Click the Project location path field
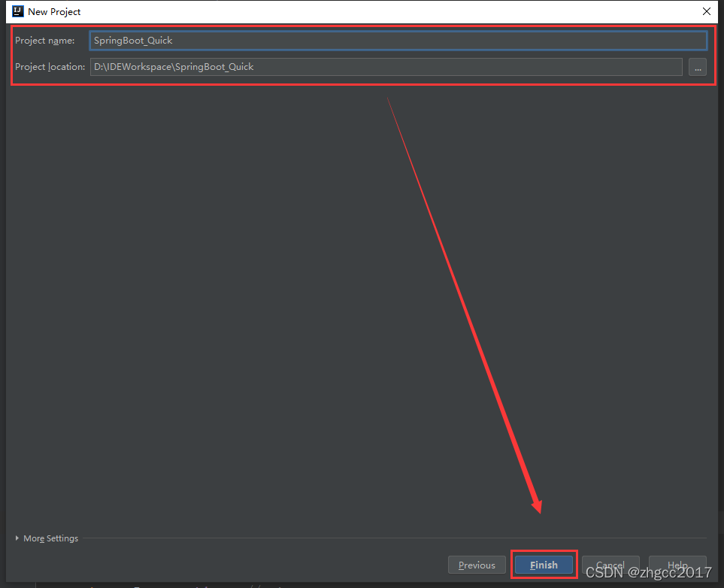The height and width of the screenshot is (588, 724). click(x=386, y=67)
